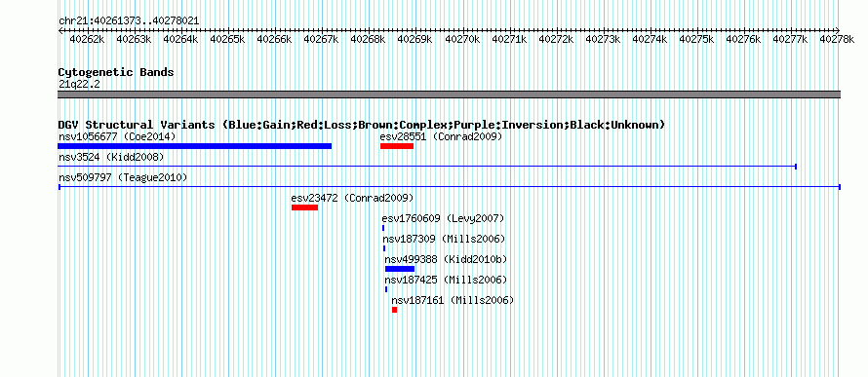Click the 40278k ruler label

837,39
